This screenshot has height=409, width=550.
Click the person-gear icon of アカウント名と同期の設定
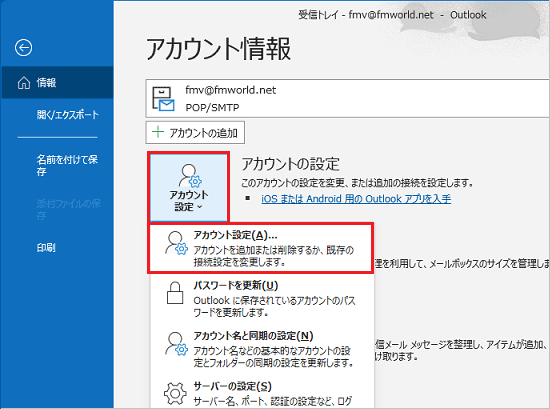tap(176, 344)
